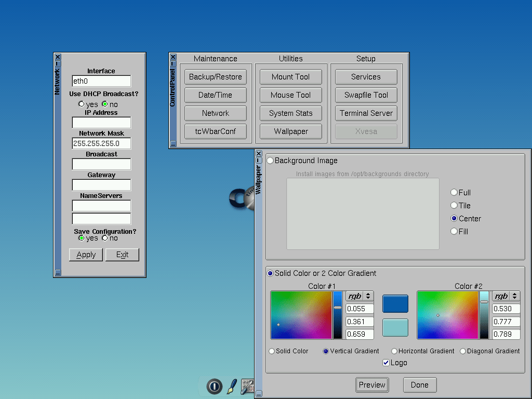Open the Backup/Restore tool

[x=215, y=76]
